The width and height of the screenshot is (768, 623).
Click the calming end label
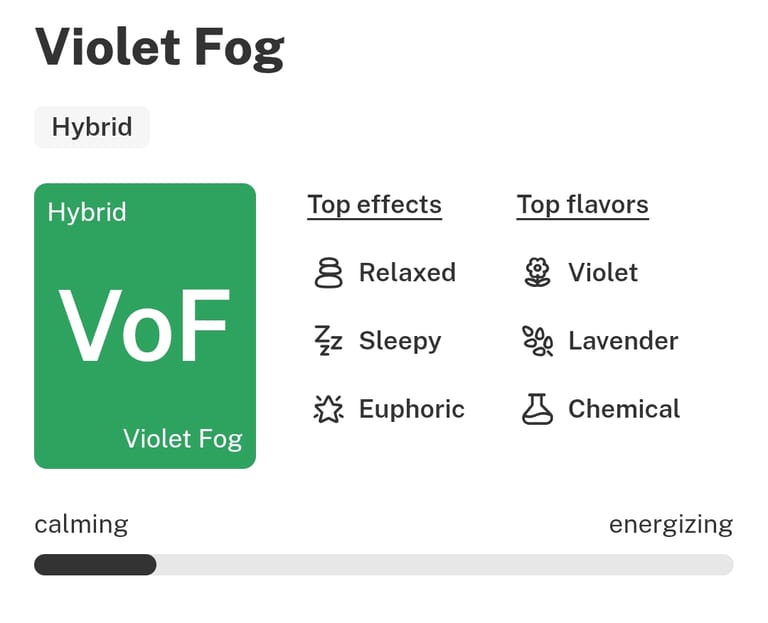pos(81,525)
